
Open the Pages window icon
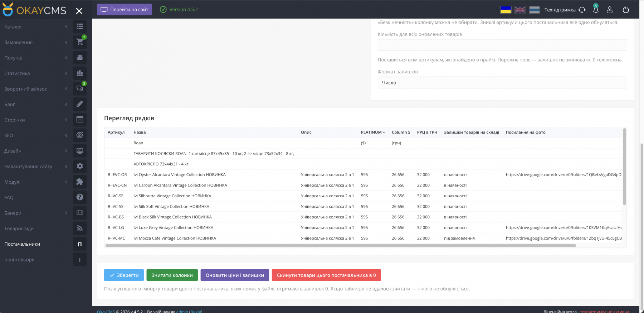(80, 120)
